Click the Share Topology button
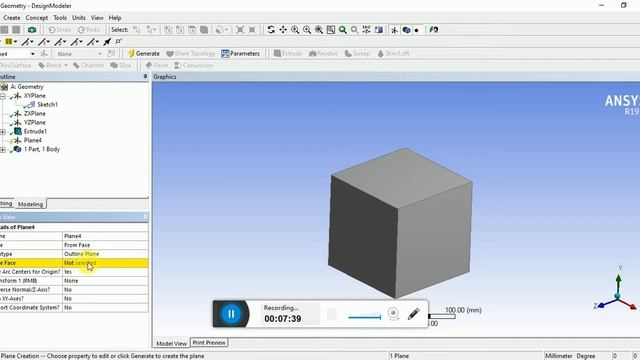Screen dimensions: 640x360 (x=190, y=53)
